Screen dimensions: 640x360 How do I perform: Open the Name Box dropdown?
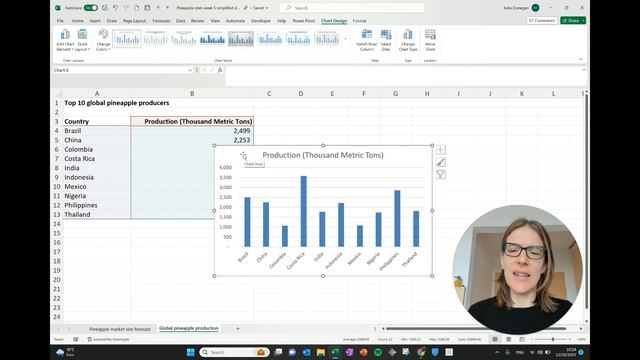coord(190,70)
